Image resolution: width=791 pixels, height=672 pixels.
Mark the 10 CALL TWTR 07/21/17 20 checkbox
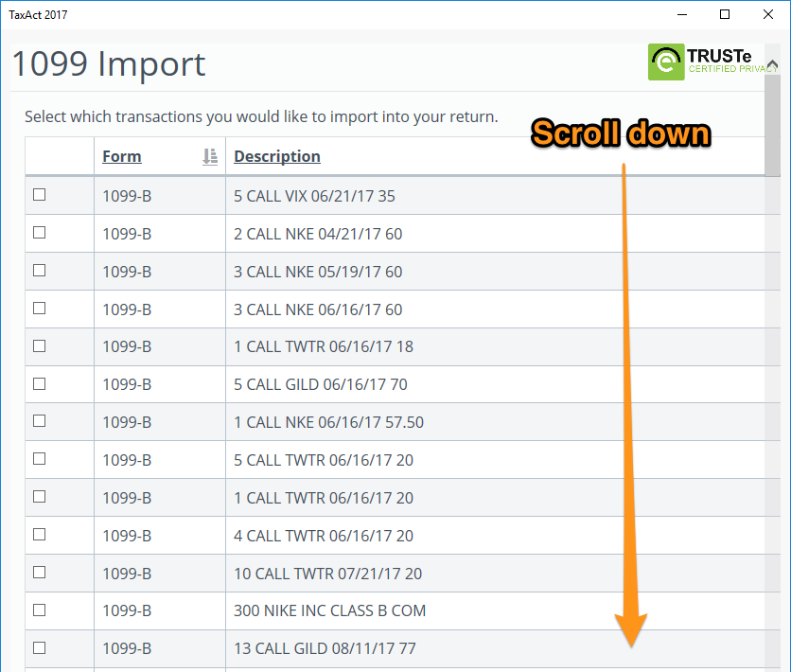coord(40,573)
